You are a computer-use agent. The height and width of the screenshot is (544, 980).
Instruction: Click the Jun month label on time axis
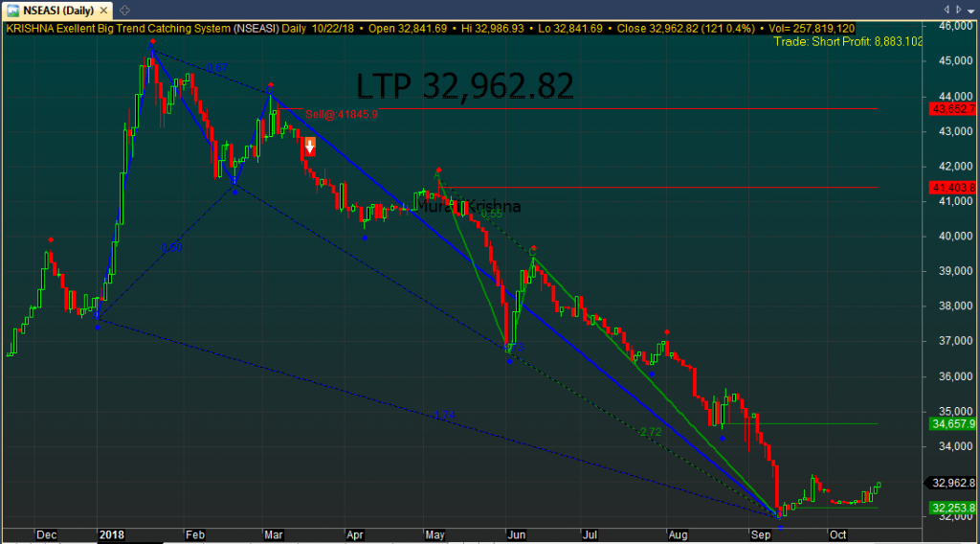pyautogui.click(x=516, y=533)
